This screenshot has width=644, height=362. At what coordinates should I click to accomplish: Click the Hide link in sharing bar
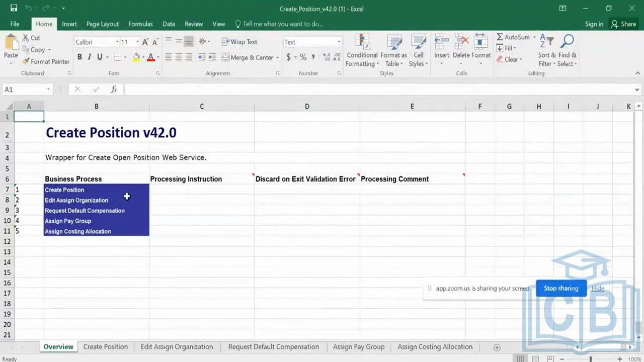coord(598,288)
